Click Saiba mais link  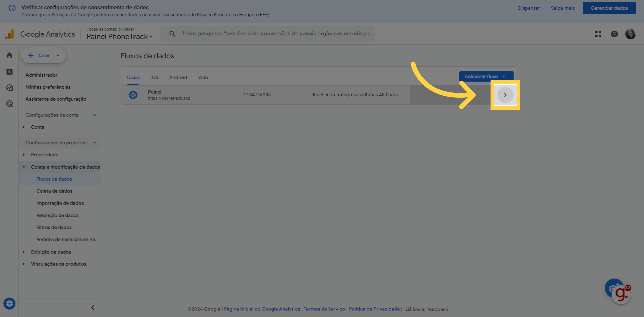click(x=562, y=8)
